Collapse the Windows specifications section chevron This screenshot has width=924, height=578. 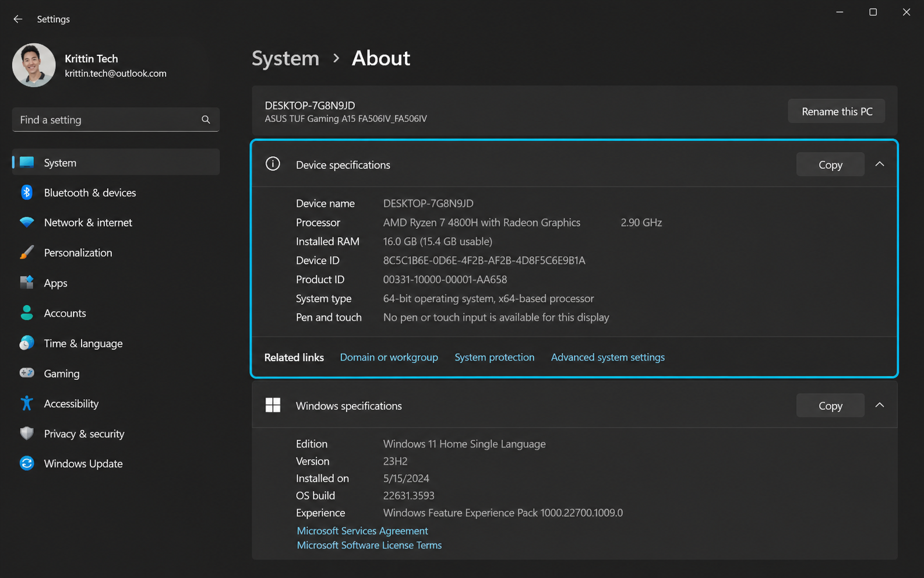[880, 405]
